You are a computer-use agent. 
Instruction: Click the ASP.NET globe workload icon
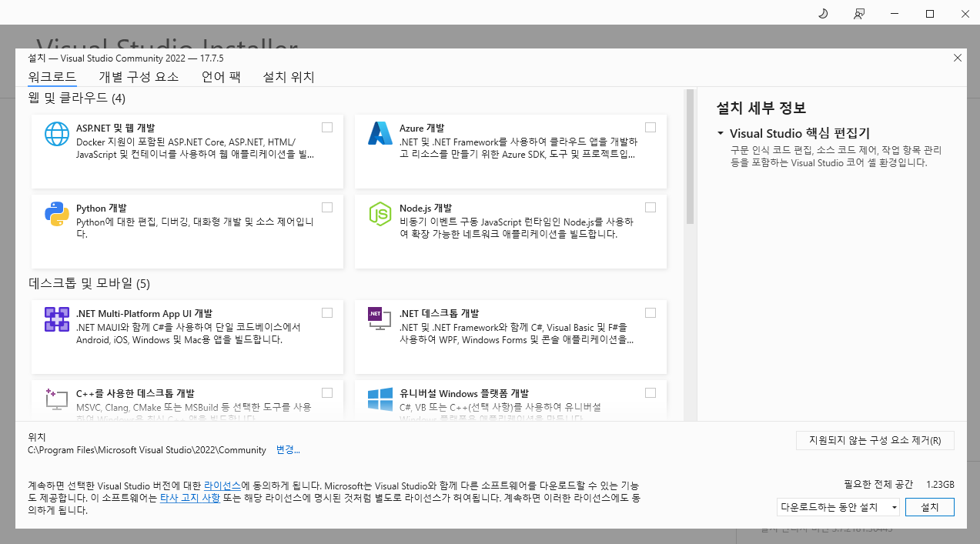(x=57, y=134)
